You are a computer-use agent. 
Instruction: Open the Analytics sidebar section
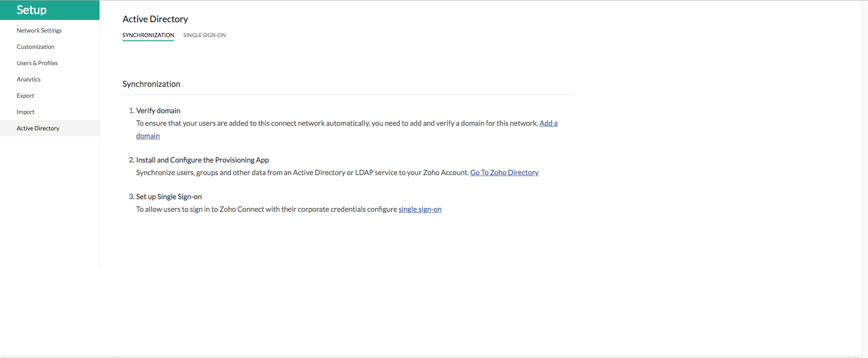pyautogui.click(x=28, y=79)
